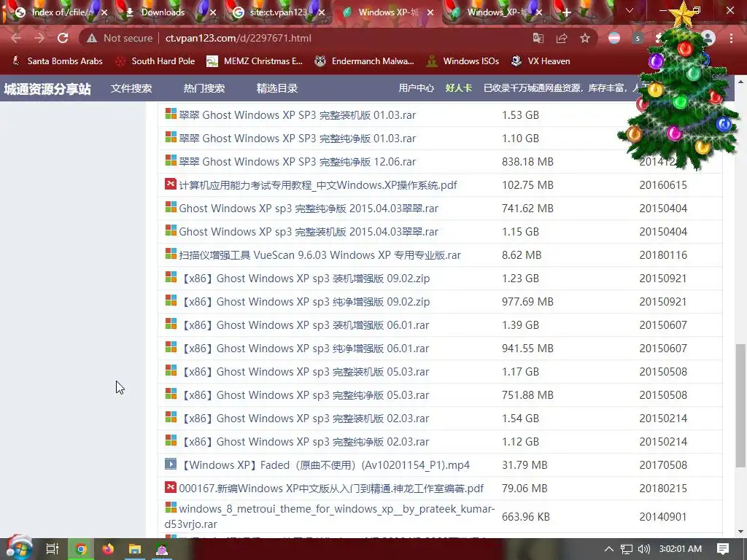The width and height of the screenshot is (747, 560).
Task: Open South Hard Pole bookmark
Action: point(155,61)
